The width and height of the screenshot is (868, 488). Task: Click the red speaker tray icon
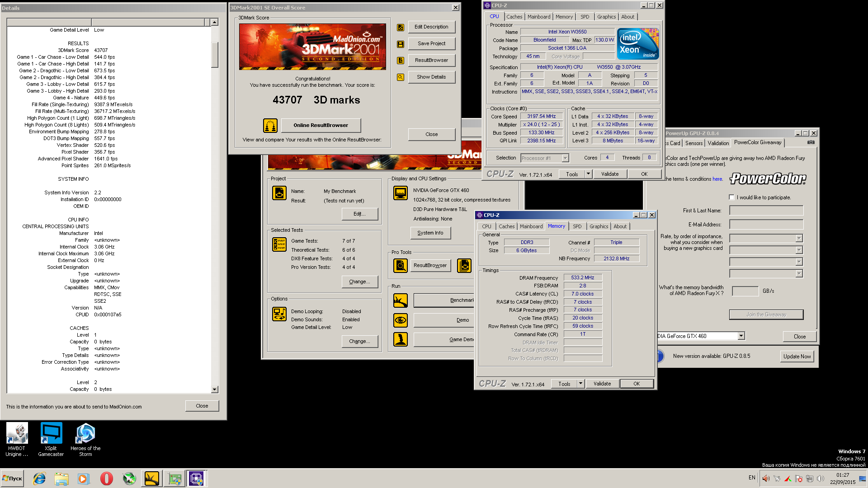766,479
